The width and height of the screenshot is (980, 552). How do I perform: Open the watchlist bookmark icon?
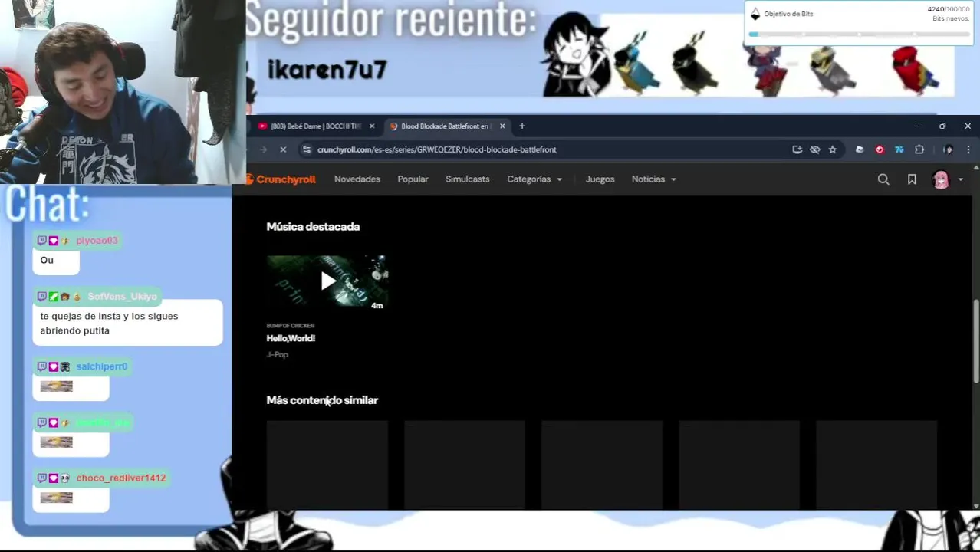(x=912, y=179)
